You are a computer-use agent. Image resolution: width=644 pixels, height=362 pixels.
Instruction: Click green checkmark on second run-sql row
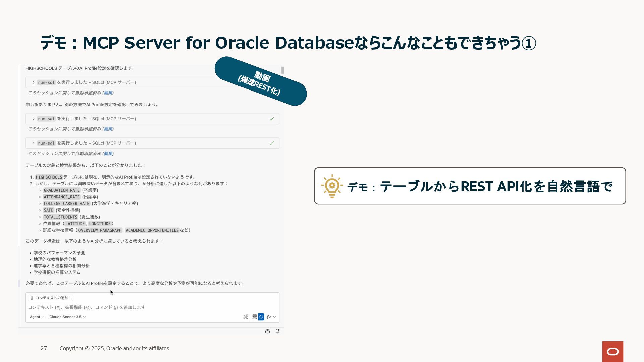[x=272, y=119]
